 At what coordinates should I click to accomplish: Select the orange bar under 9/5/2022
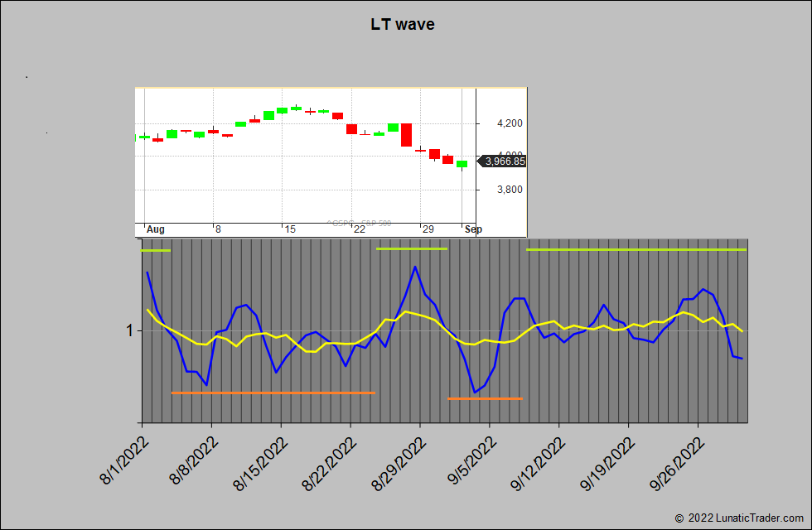pyautogui.click(x=485, y=399)
